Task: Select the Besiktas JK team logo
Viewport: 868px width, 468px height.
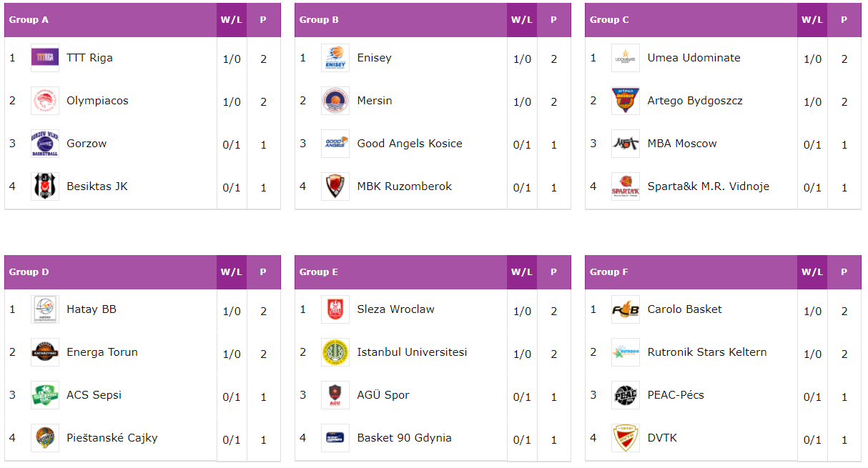Action: point(45,186)
